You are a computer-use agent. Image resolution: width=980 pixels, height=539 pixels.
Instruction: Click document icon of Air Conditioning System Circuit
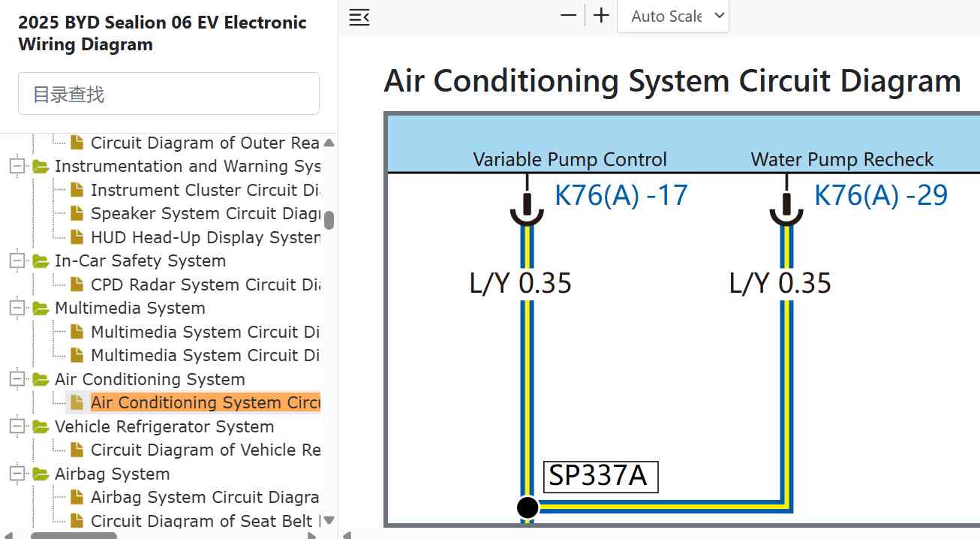point(77,402)
